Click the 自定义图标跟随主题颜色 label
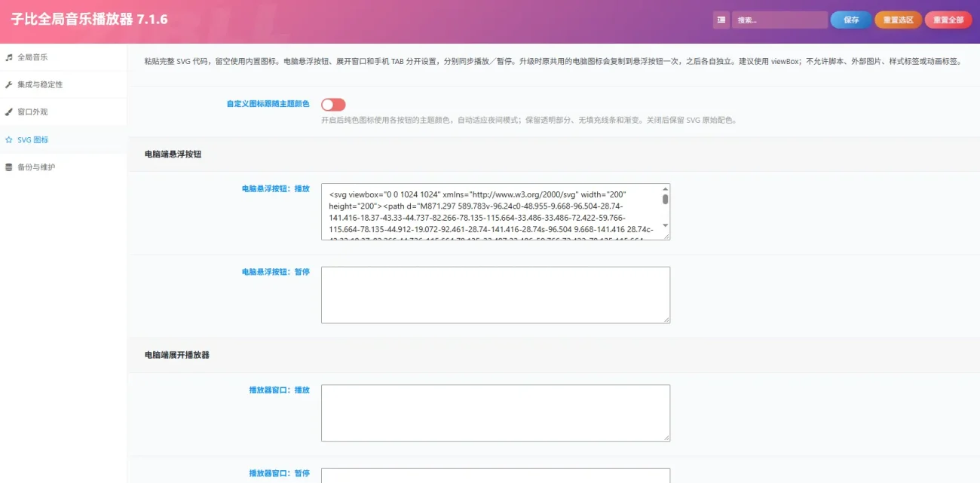The image size is (980, 483). click(x=268, y=104)
